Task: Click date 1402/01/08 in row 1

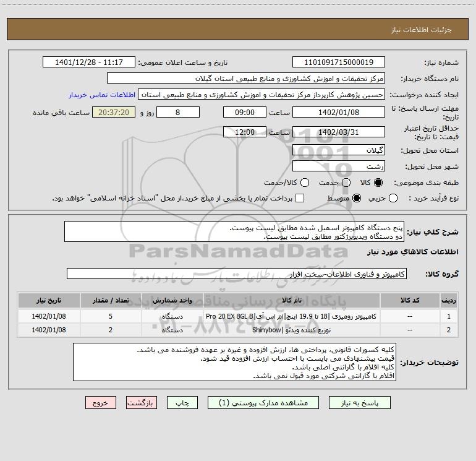Action: click(49, 316)
